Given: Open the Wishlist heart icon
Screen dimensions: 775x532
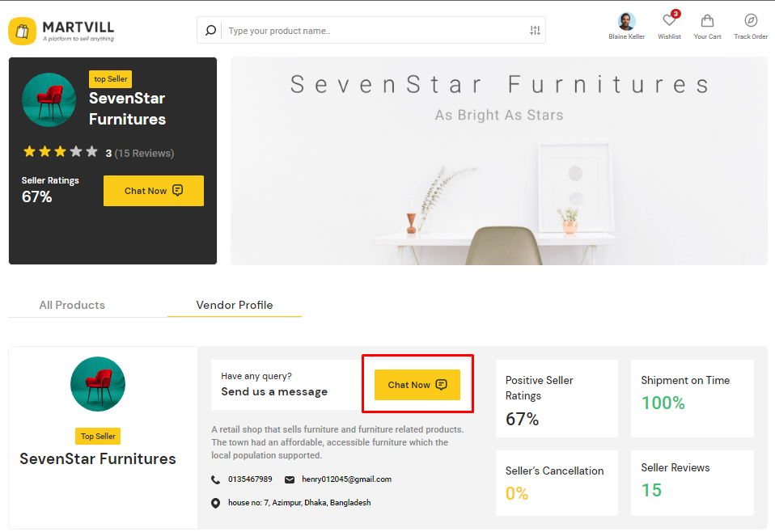Looking at the screenshot, I should click(x=669, y=22).
